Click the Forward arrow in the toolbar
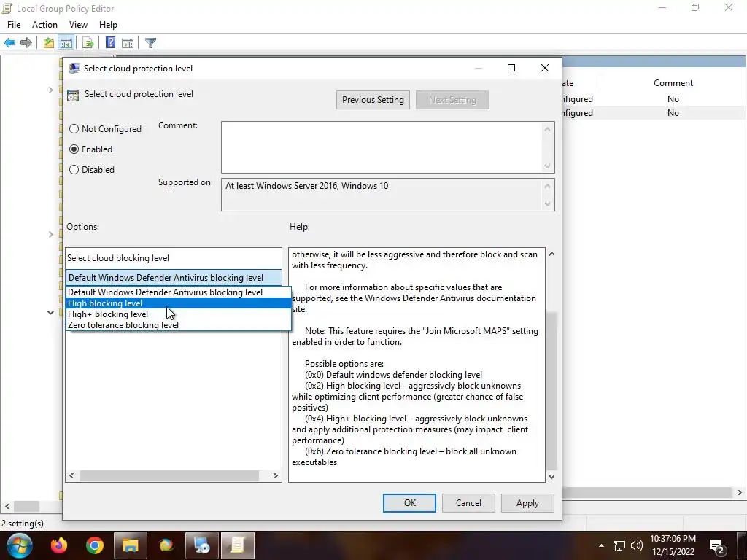Image resolution: width=747 pixels, height=560 pixels. 26,43
